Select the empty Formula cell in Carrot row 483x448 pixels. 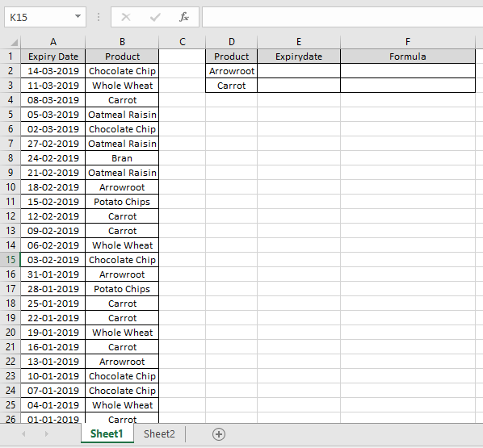408,86
